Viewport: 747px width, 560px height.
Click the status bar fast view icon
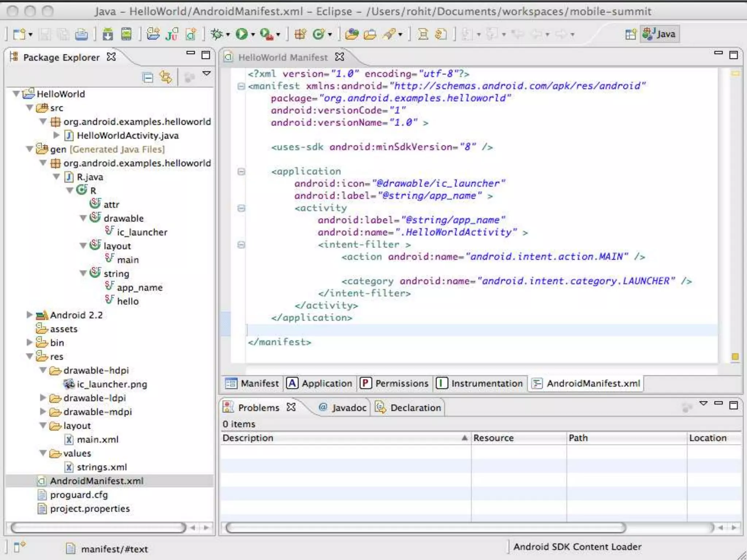pyautogui.click(x=19, y=547)
